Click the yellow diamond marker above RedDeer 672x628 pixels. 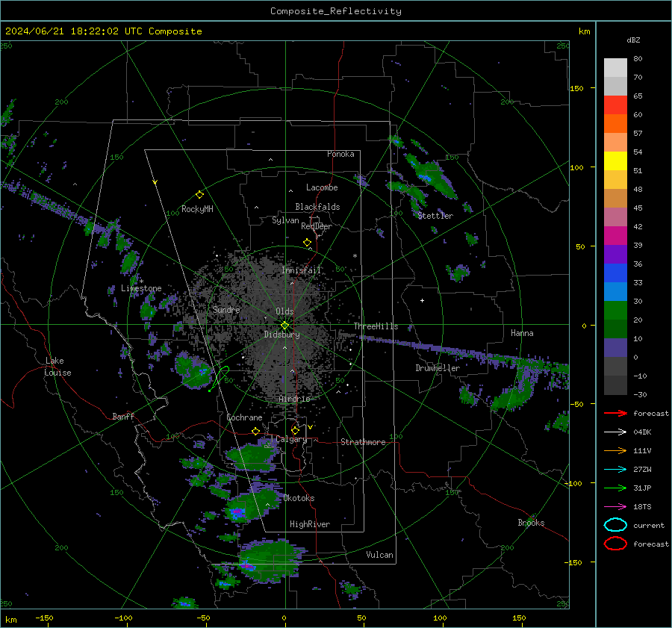(x=307, y=243)
